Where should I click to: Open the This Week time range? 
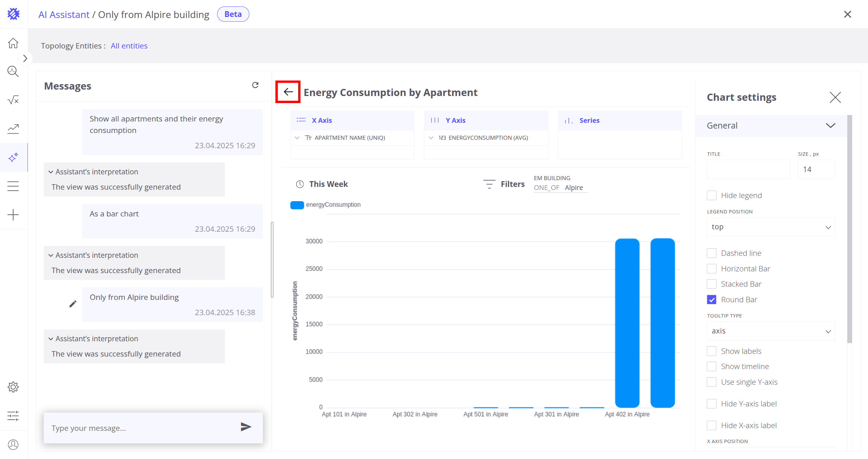click(x=328, y=184)
